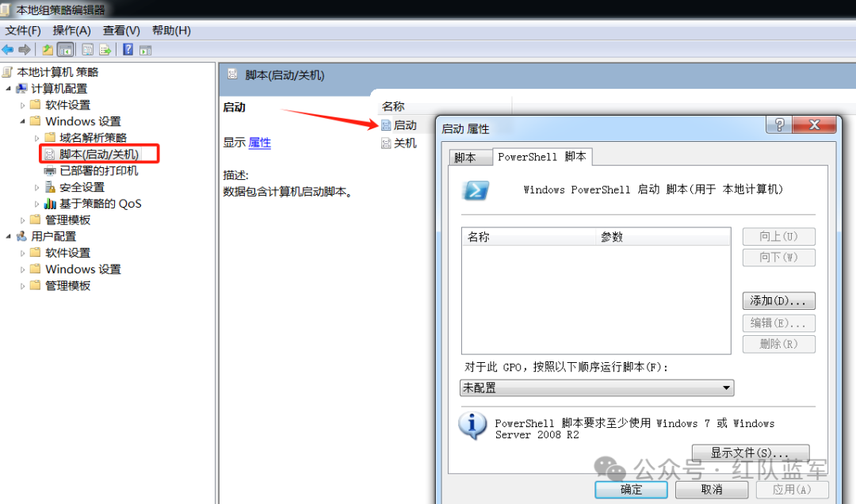Toggle the Show/Hide Action Pane toolbar icon
Viewport: 856px width, 504px height.
[x=145, y=50]
